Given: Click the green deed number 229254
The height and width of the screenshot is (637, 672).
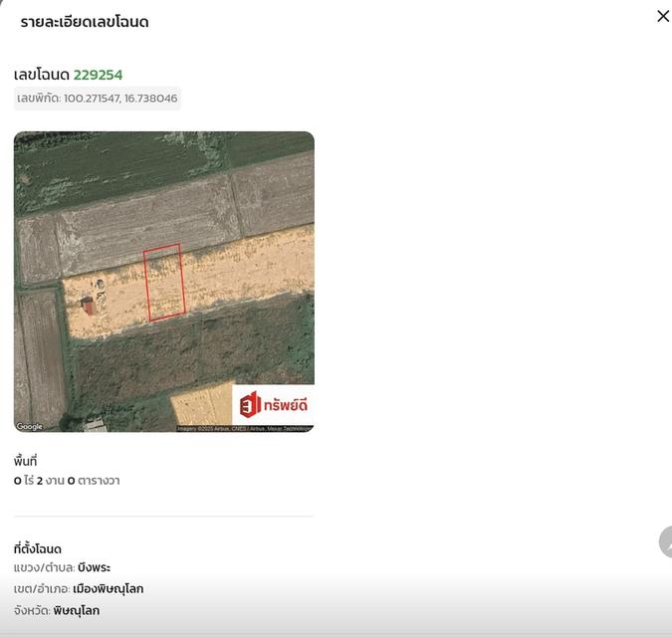Looking at the screenshot, I should coord(98,75).
